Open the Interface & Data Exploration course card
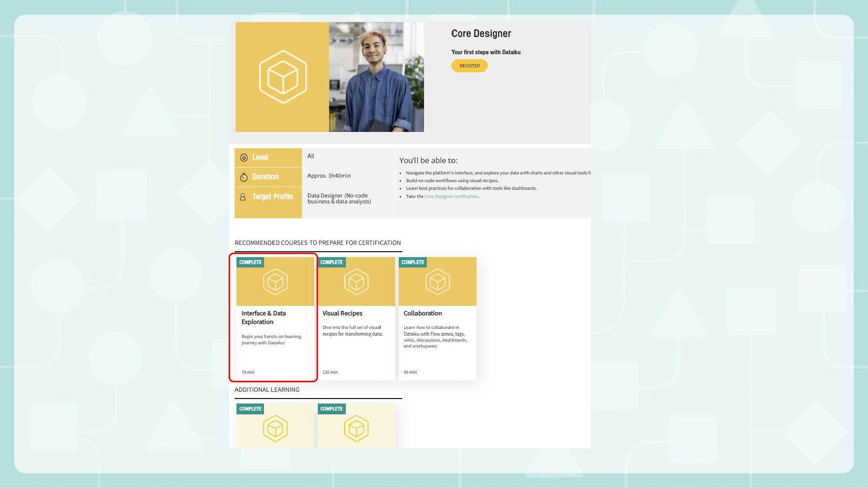Image resolution: width=868 pixels, height=488 pixels. 275,319
